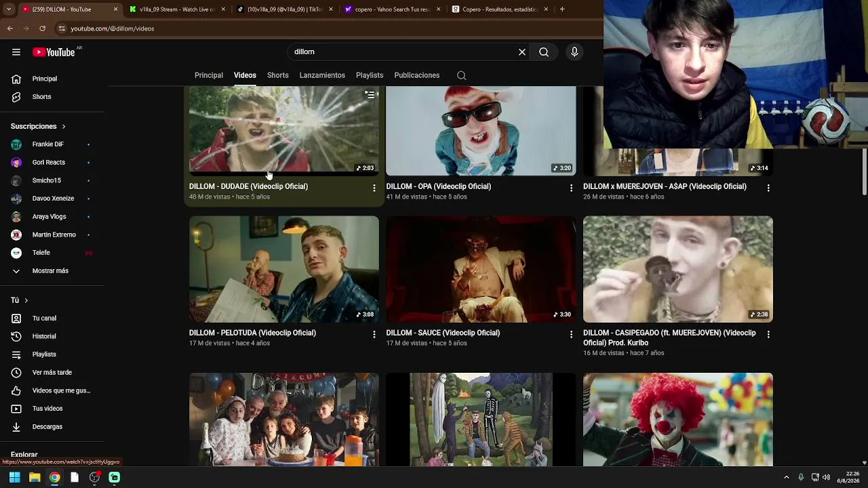This screenshot has width=868, height=488.
Task: Start voice search with the microphone
Action: tap(574, 52)
